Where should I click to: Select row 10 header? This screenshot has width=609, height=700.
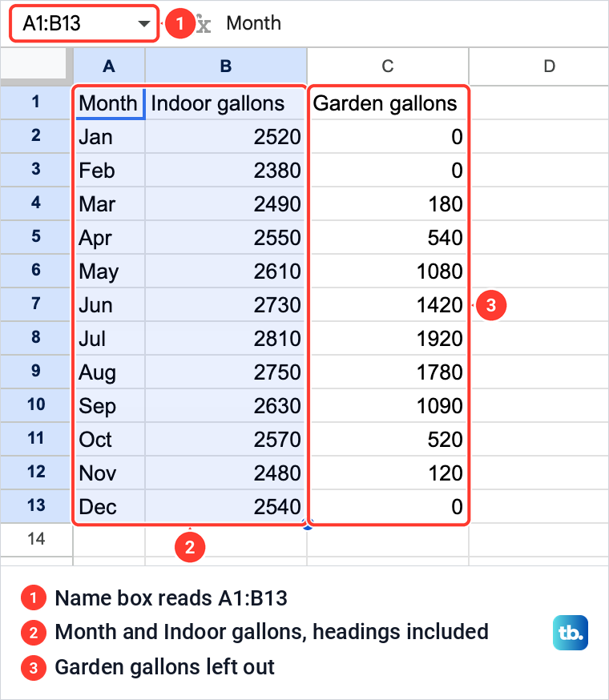[36, 405]
